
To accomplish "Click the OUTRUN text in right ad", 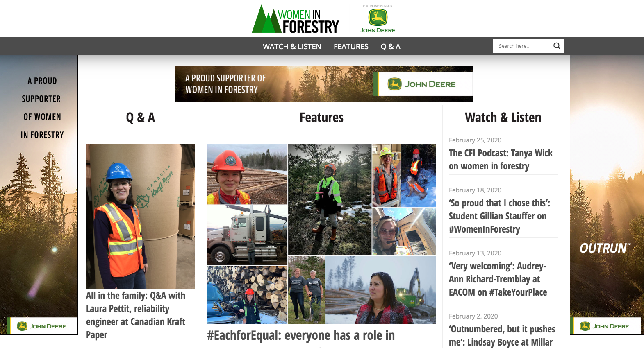I will point(605,248).
